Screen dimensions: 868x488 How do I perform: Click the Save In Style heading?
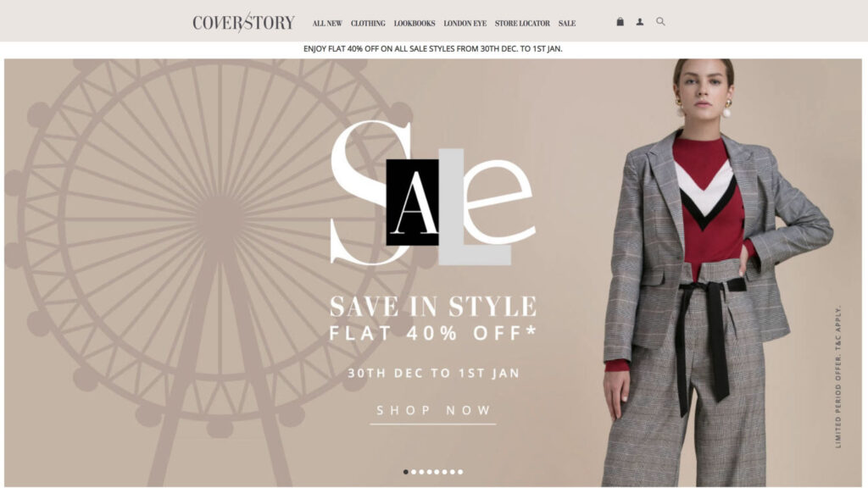[433, 306]
